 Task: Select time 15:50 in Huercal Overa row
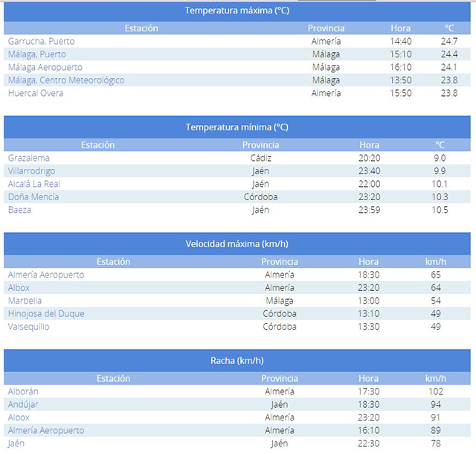click(x=401, y=93)
